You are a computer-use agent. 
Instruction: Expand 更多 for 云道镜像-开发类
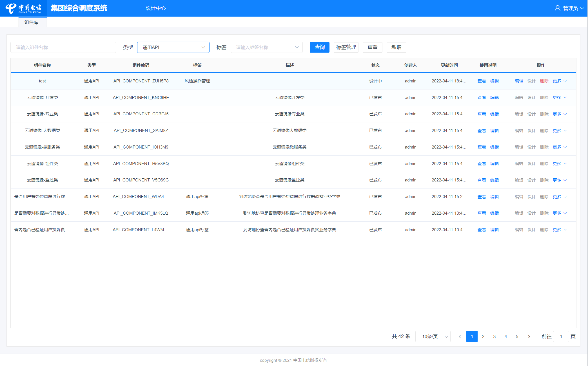pyautogui.click(x=560, y=98)
